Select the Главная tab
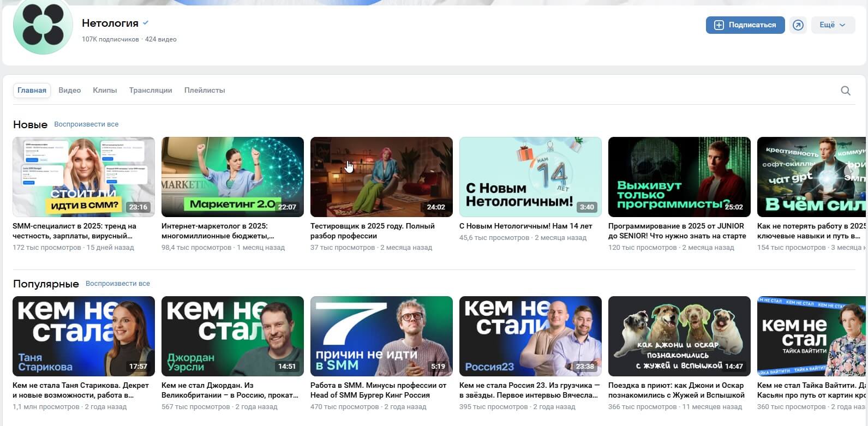Image resolution: width=868 pixels, height=426 pixels. (32, 91)
